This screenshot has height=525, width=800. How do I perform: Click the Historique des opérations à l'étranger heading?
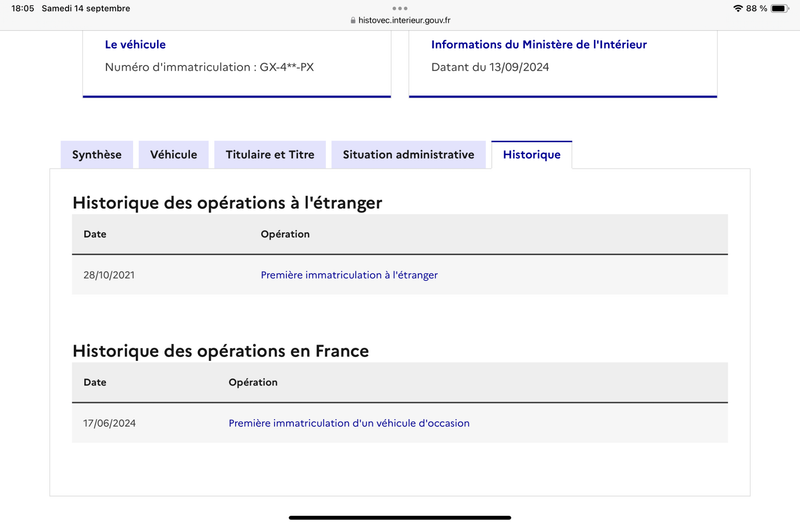click(227, 203)
